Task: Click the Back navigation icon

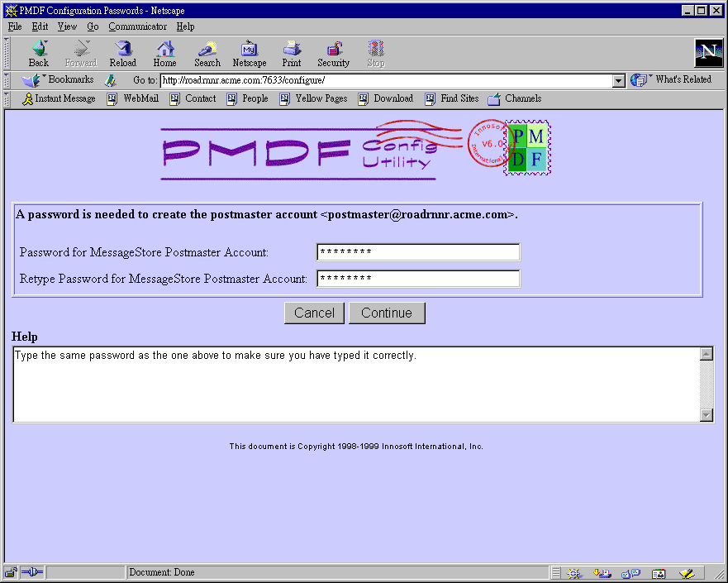Action: coord(39,53)
